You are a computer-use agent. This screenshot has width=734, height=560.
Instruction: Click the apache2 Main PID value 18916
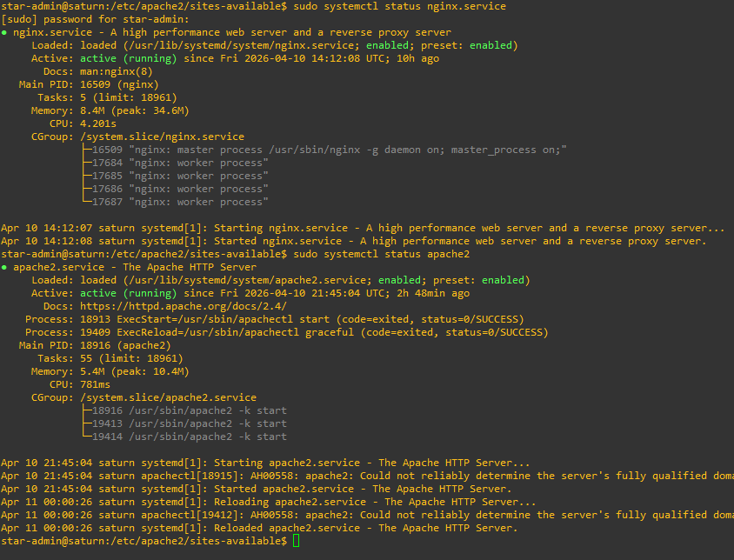(x=95, y=345)
